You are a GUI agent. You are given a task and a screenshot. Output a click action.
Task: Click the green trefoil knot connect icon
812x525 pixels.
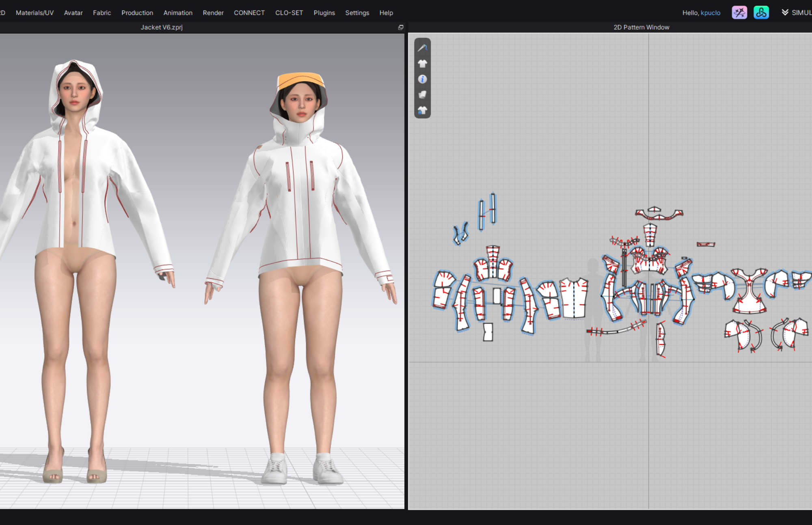coord(761,13)
